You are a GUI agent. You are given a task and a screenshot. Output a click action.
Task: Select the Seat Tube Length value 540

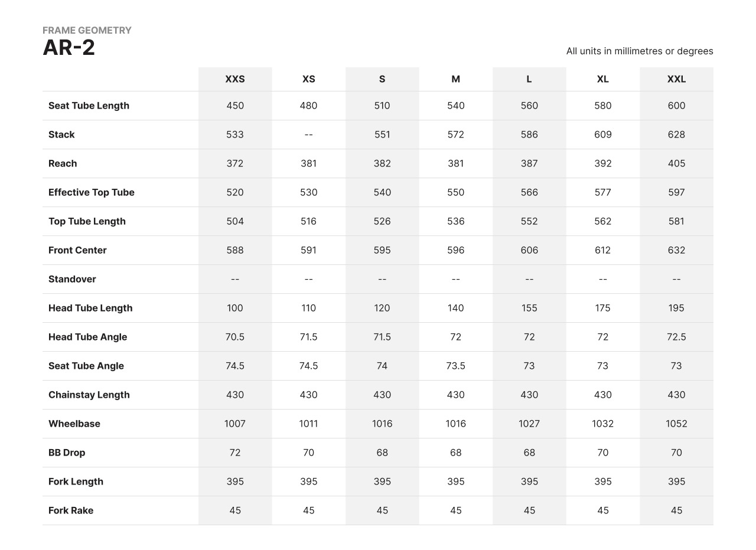tap(455, 106)
